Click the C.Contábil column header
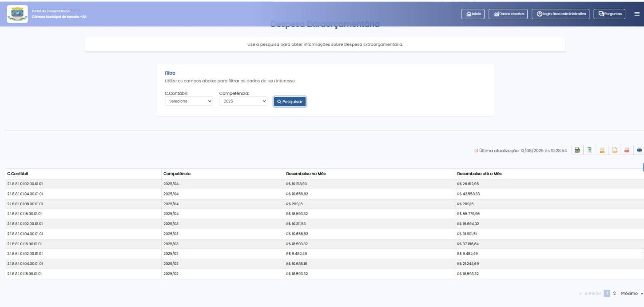Screen dimensions: 644x307 tap(18, 174)
